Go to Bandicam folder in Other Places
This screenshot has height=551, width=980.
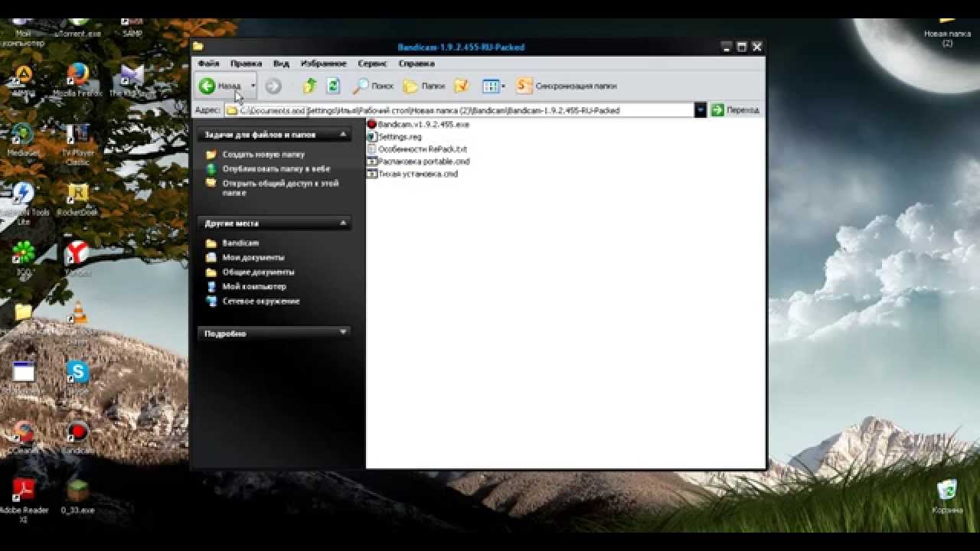pos(240,243)
